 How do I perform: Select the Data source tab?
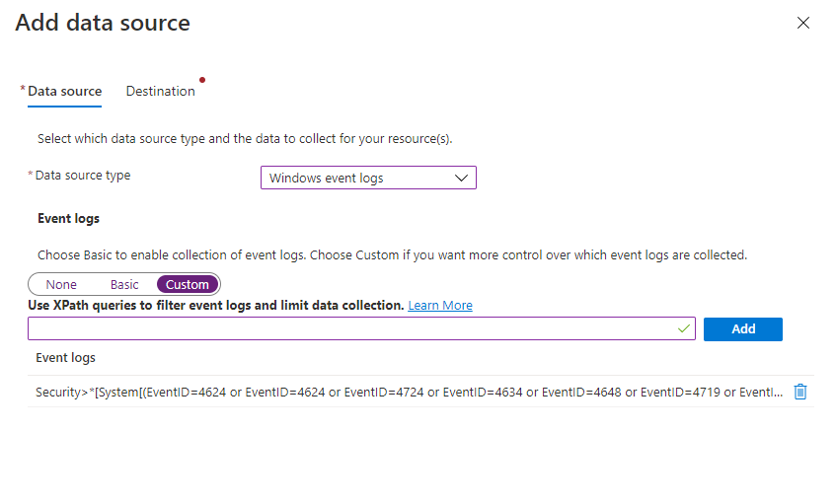coord(64,91)
